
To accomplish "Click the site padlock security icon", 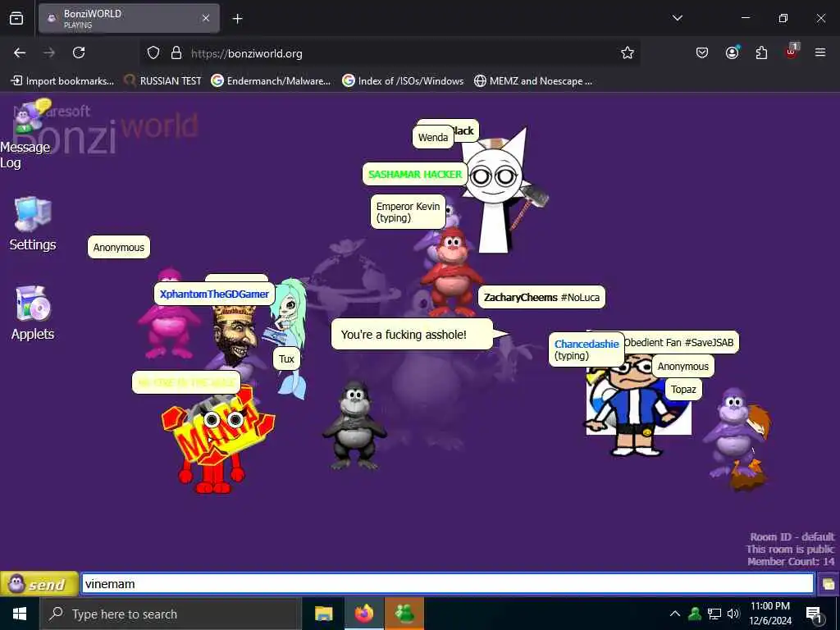I will 176,53.
